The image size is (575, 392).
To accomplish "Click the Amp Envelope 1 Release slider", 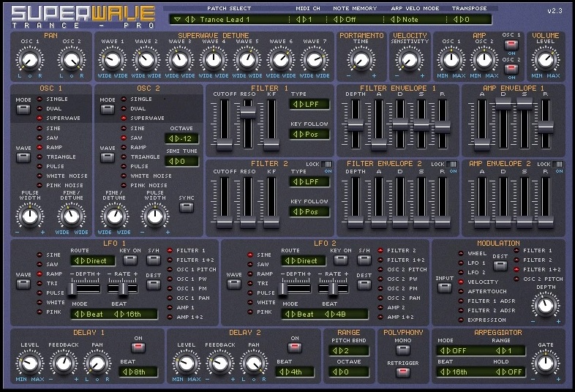I will [x=546, y=127].
